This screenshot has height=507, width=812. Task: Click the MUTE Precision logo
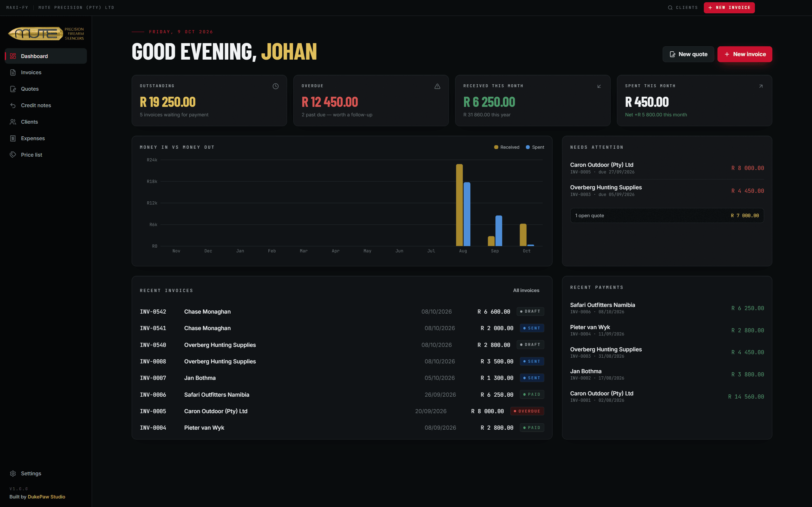46,34
